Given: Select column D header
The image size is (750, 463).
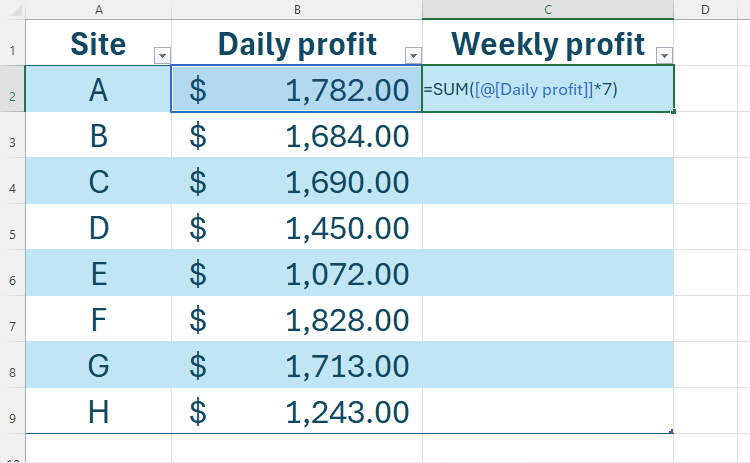Looking at the screenshot, I should click(705, 9).
